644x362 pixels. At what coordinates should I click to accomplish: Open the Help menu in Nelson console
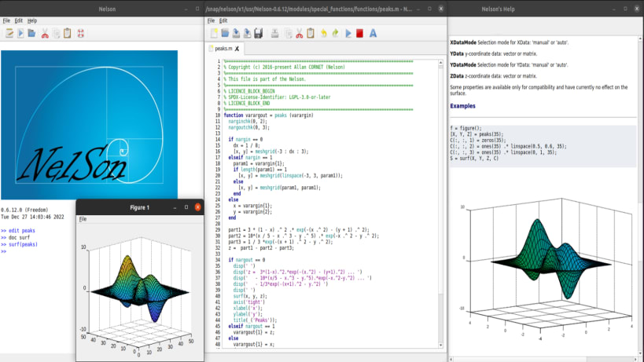tap(31, 20)
